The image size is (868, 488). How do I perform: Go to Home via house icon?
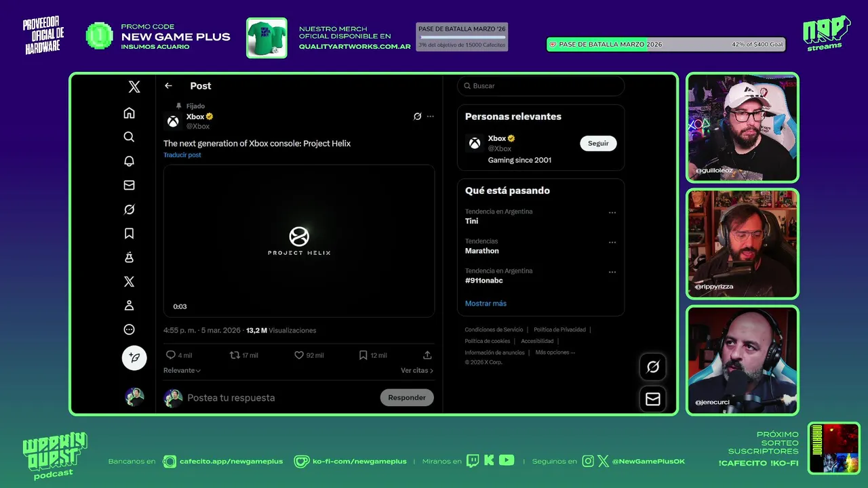pos(129,113)
